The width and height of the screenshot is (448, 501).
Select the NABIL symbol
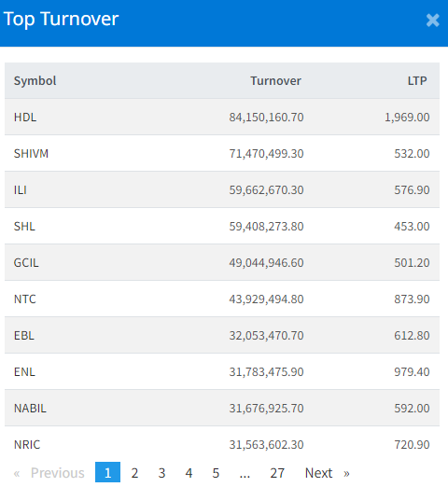pyautogui.click(x=30, y=408)
